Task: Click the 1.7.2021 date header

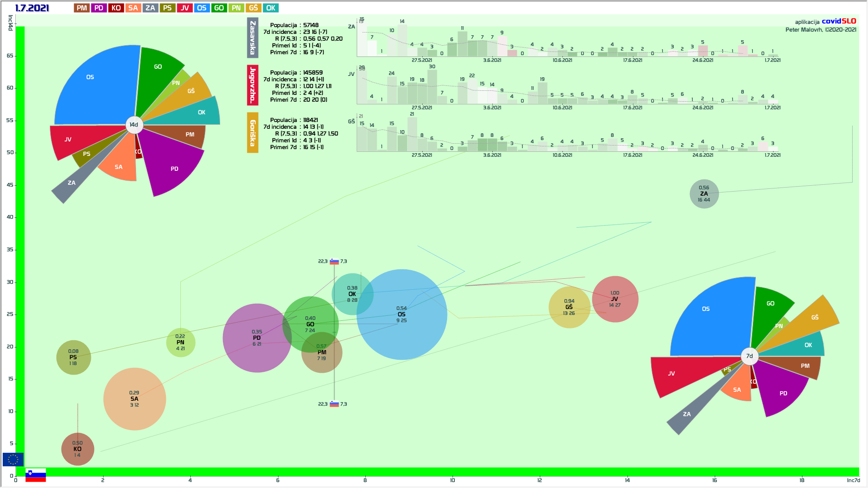Action: coord(32,8)
